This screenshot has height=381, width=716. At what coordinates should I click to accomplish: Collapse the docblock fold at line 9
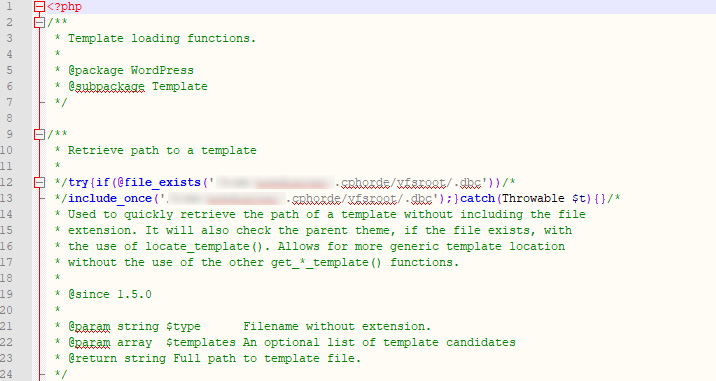40,134
